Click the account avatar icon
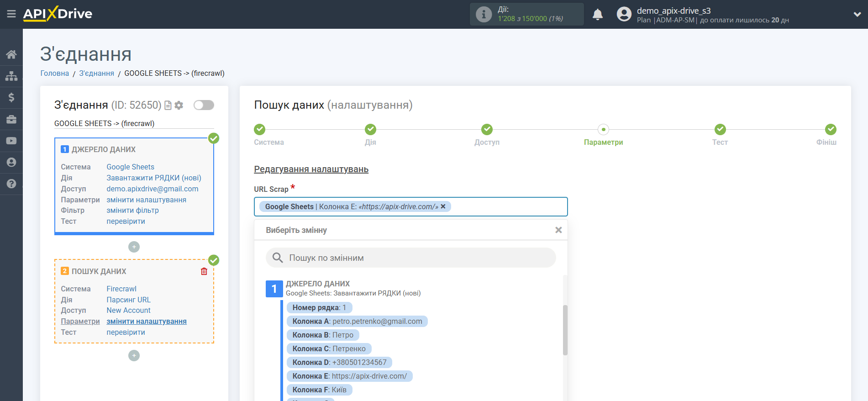 (624, 14)
